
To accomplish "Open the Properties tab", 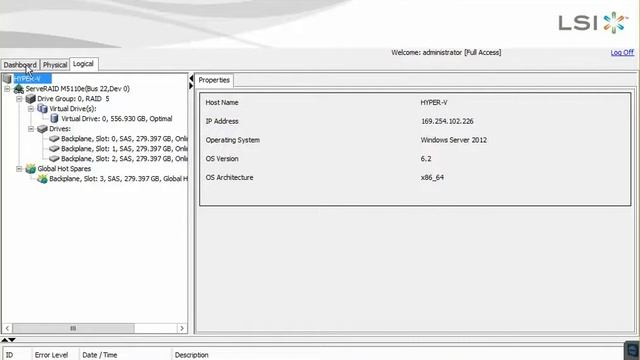I will coord(214,80).
